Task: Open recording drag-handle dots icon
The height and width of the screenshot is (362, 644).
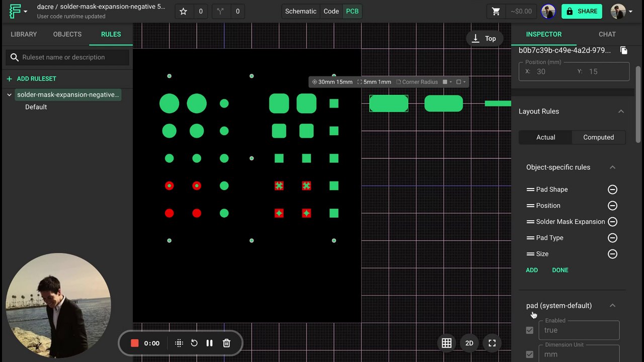Action: coord(179,343)
